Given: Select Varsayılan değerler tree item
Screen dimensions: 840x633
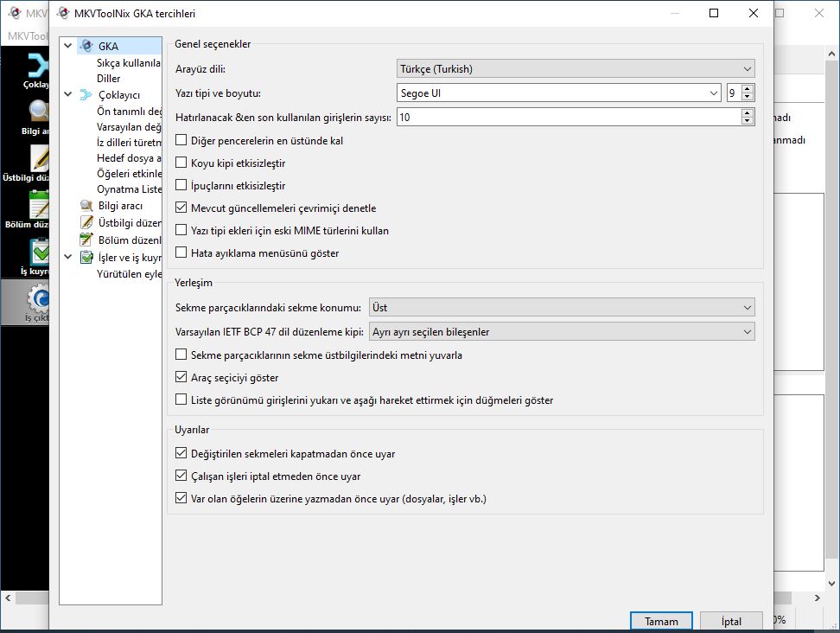Looking at the screenshot, I should [x=129, y=127].
